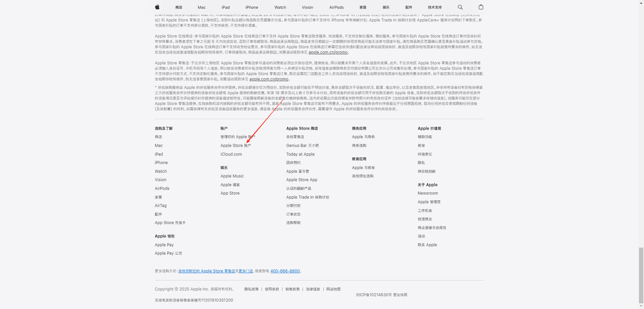Click the 更多门店 link
Viewport: 644px width, 309px height.
tap(246, 271)
